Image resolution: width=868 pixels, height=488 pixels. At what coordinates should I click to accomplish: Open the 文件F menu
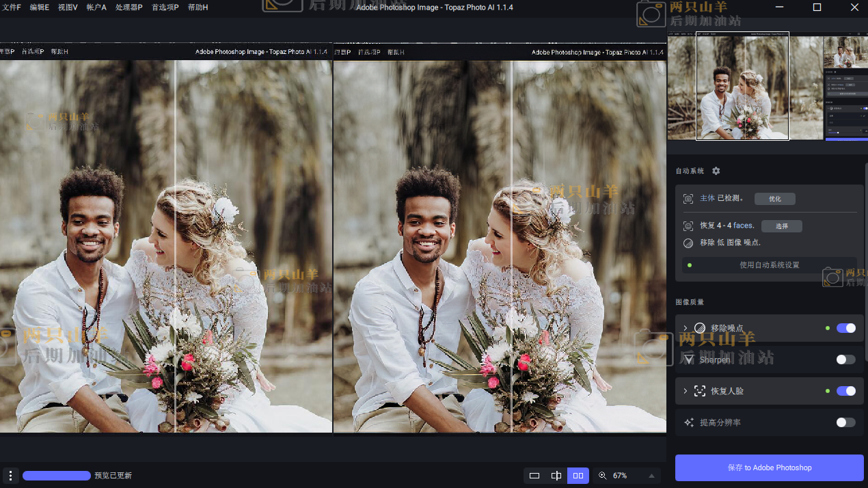pyautogui.click(x=11, y=8)
